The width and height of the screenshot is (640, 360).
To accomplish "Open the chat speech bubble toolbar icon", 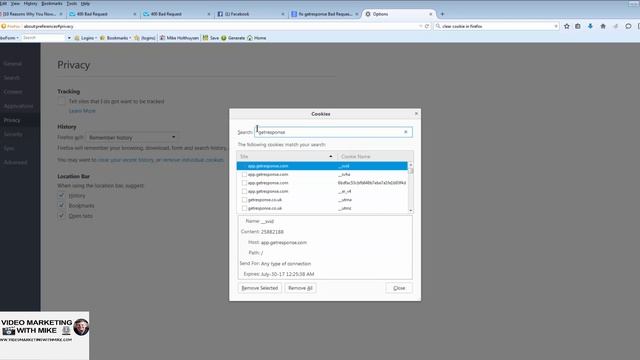I will point(628,26).
